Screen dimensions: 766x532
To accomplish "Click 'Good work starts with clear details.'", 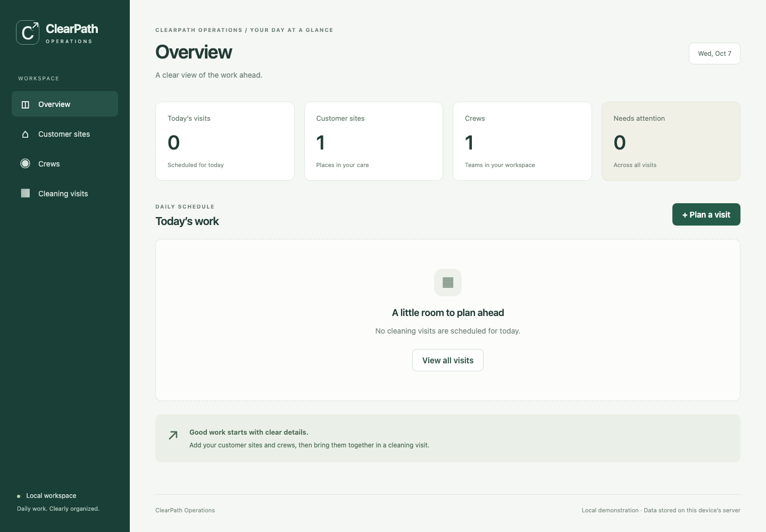I will click(x=249, y=432).
